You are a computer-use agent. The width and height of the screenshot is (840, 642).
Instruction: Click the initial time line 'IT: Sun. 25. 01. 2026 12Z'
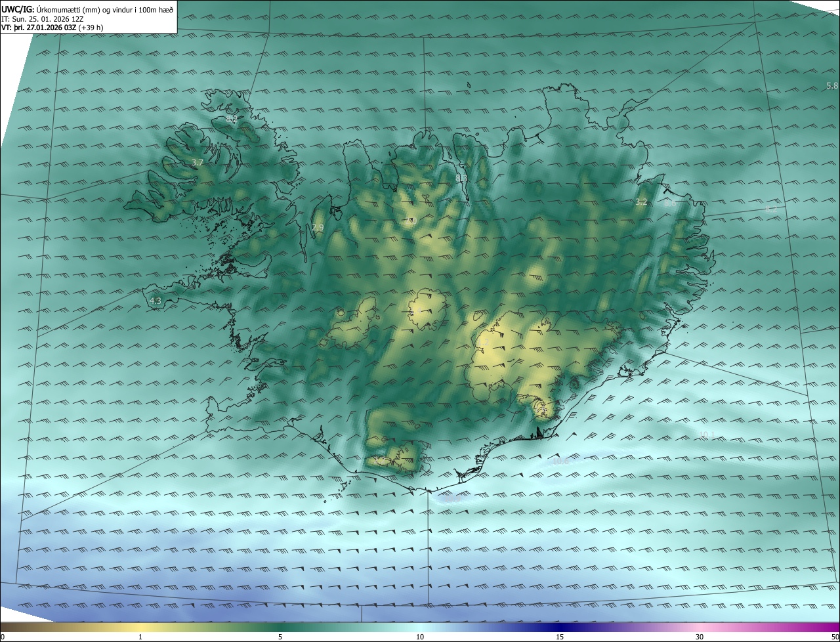click(42, 18)
